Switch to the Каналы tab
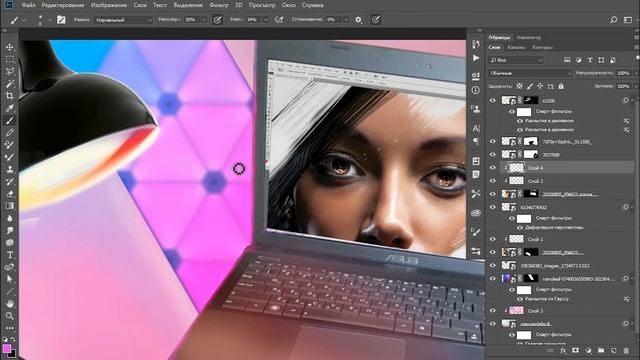This screenshot has width=640, height=360. pos(516,47)
